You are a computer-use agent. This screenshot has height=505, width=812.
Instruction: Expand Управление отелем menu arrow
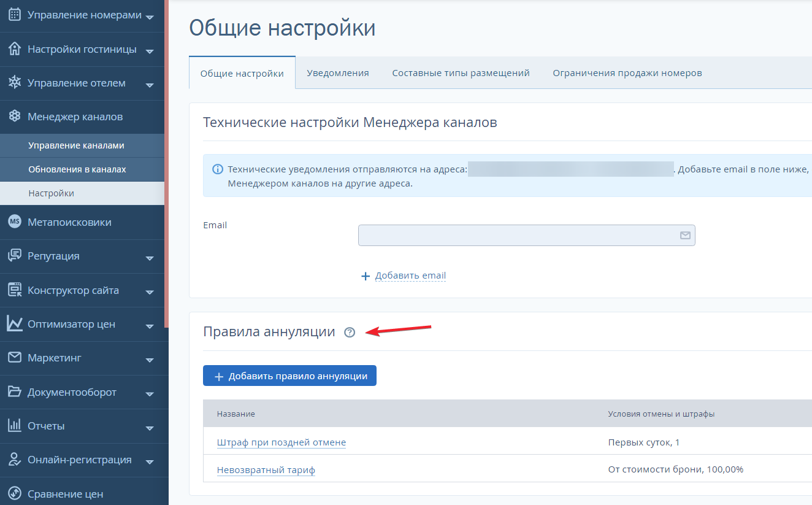[150, 85]
